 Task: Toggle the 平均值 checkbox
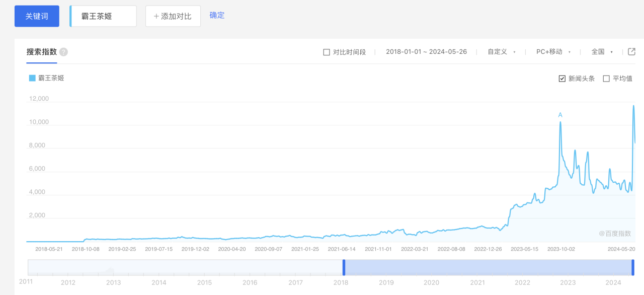[606, 79]
